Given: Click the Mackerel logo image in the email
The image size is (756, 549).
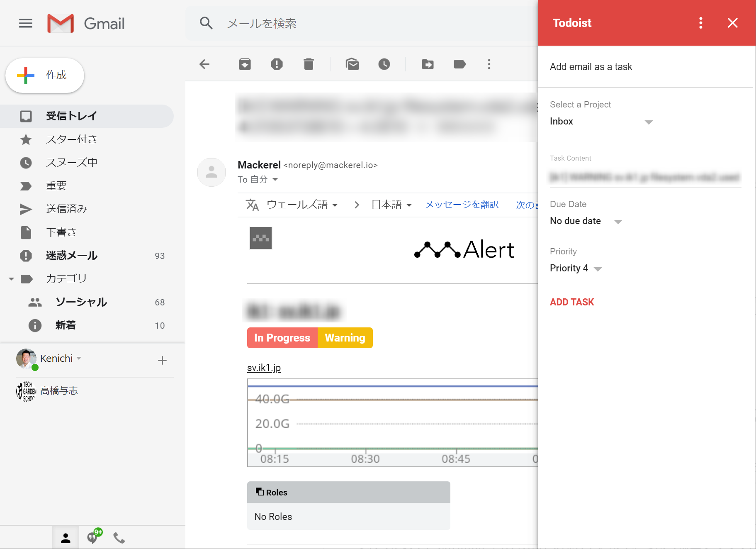Looking at the screenshot, I should pos(261,238).
